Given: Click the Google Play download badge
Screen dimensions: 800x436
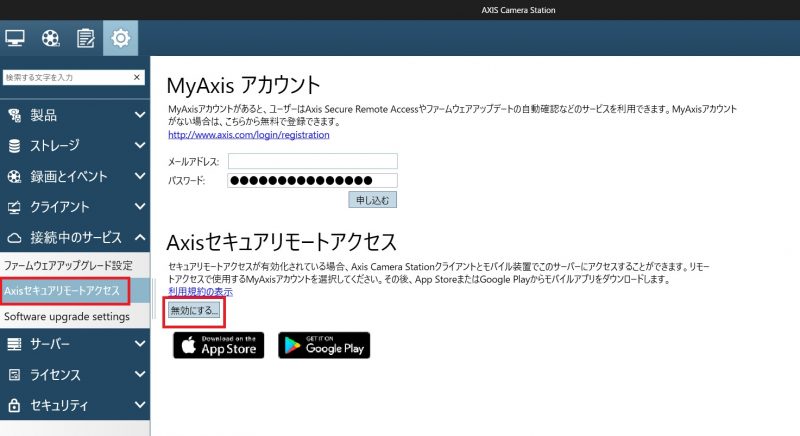Looking at the screenshot, I should tap(324, 345).
